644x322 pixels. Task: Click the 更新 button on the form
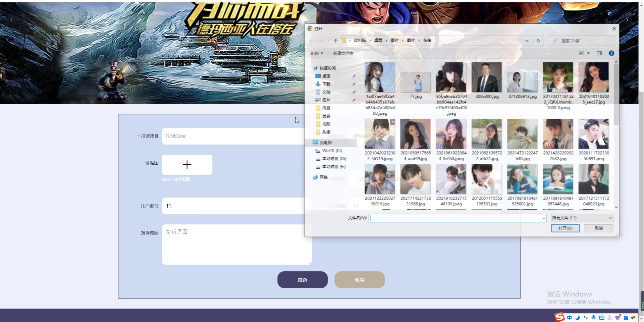tap(303, 280)
